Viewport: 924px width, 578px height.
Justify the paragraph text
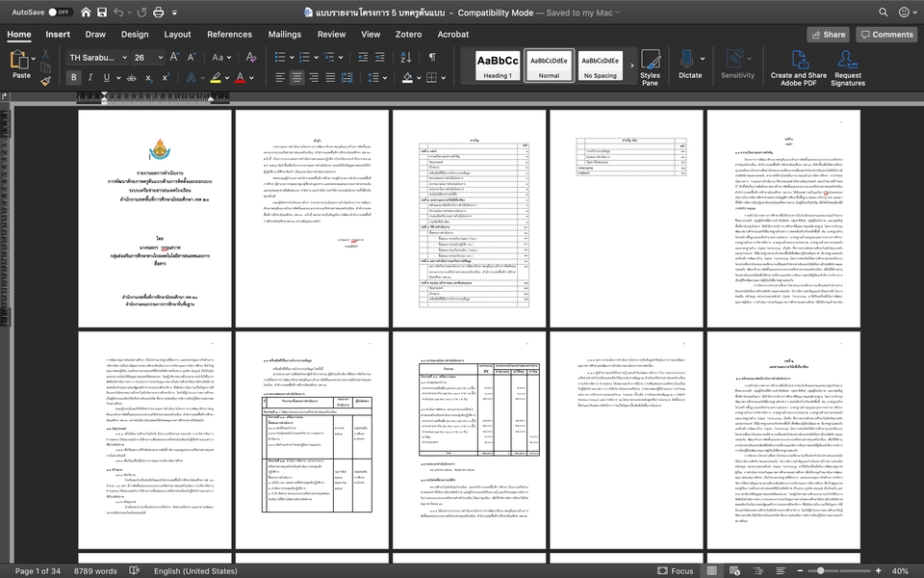pyautogui.click(x=330, y=77)
